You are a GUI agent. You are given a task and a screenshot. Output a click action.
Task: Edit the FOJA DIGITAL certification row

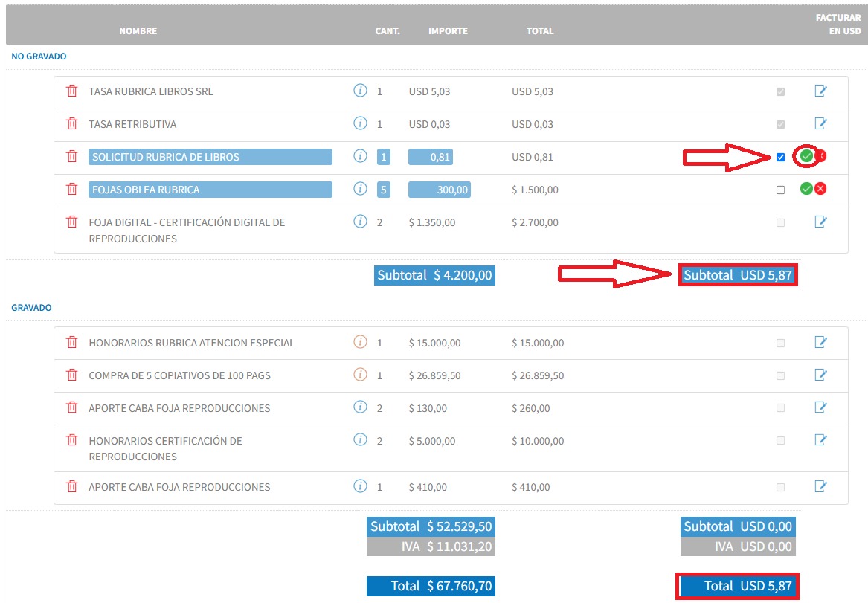[x=820, y=222]
